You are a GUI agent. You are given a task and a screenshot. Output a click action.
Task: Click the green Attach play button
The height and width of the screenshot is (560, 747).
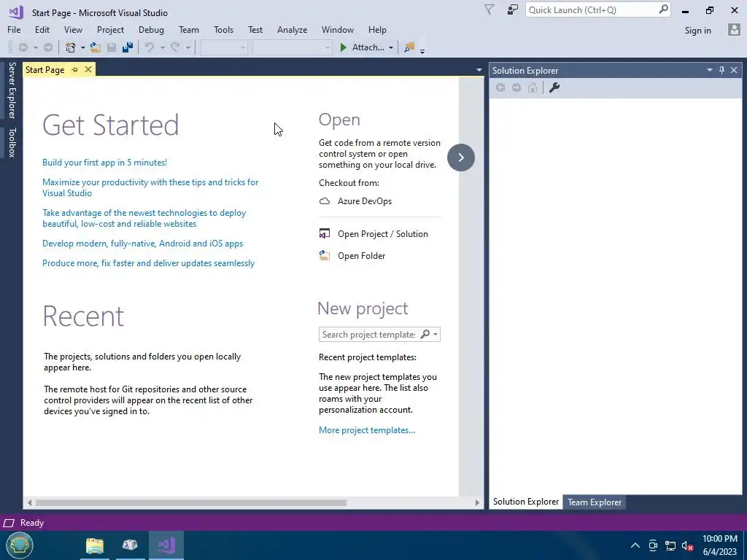click(x=343, y=47)
